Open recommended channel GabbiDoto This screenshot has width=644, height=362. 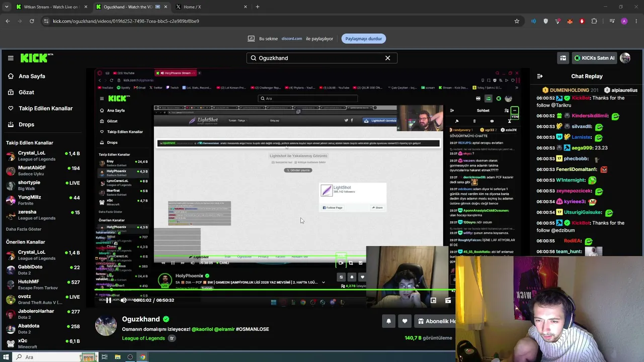click(43, 270)
